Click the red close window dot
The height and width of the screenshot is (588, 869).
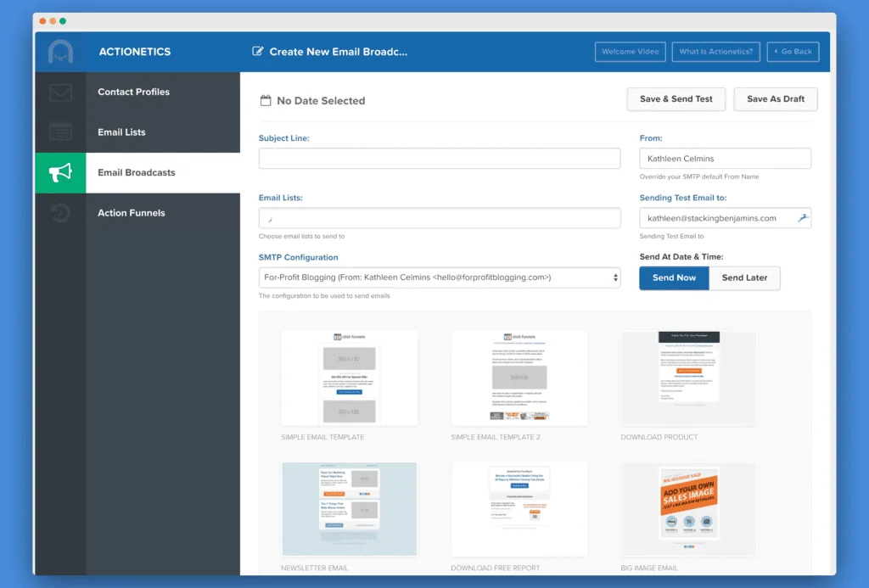(x=42, y=21)
